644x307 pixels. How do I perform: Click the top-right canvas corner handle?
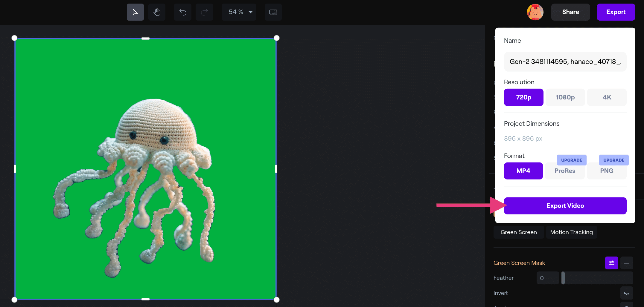click(x=277, y=38)
